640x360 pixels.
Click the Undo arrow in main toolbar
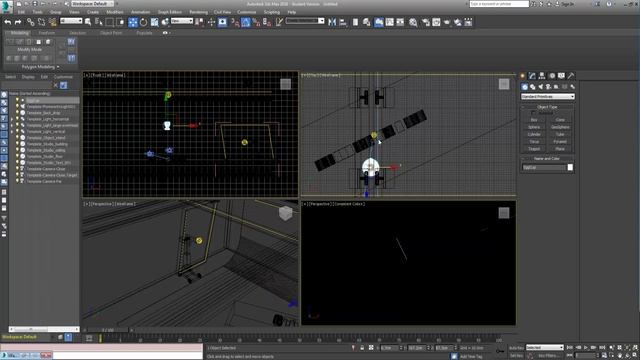pos(7,22)
